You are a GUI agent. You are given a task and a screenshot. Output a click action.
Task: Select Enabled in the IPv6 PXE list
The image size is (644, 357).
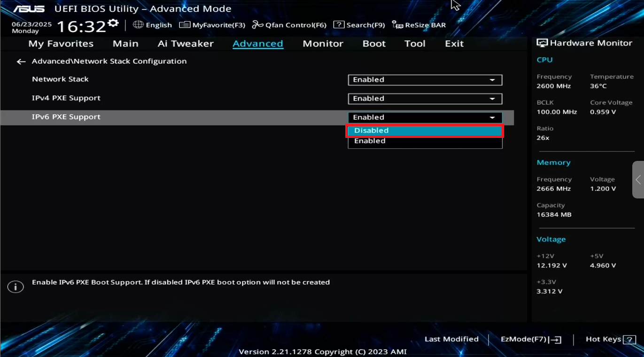click(425, 141)
